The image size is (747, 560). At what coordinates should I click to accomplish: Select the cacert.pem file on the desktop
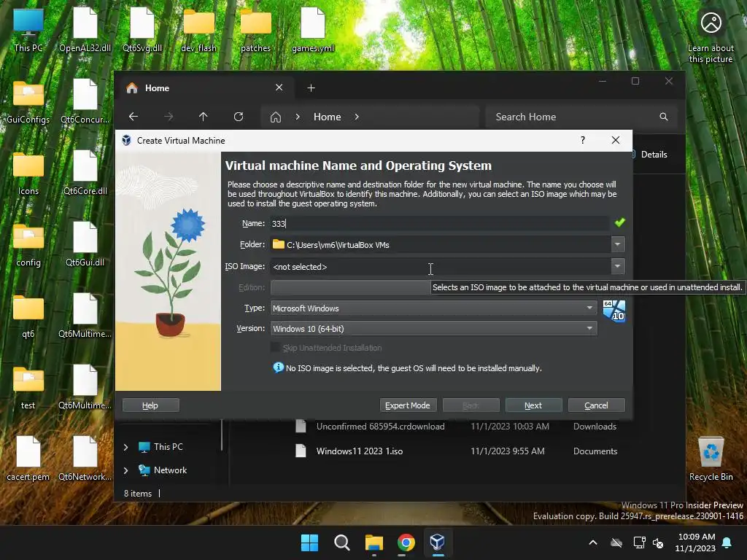pos(28,459)
